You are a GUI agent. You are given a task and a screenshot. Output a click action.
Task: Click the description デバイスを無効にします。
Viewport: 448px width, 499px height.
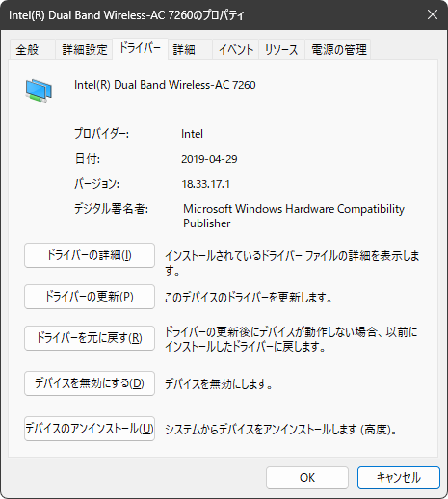[x=219, y=384]
